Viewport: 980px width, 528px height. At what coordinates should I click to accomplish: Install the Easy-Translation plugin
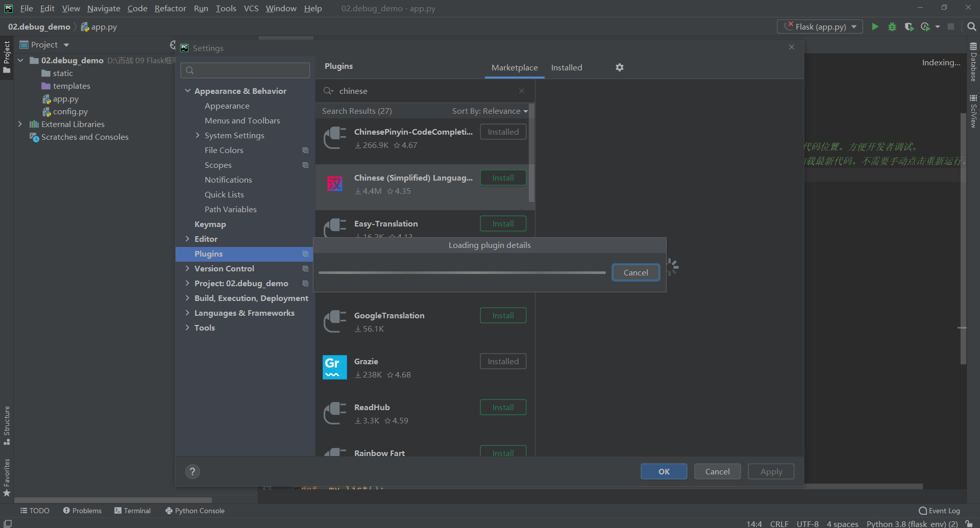click(503, 223)
